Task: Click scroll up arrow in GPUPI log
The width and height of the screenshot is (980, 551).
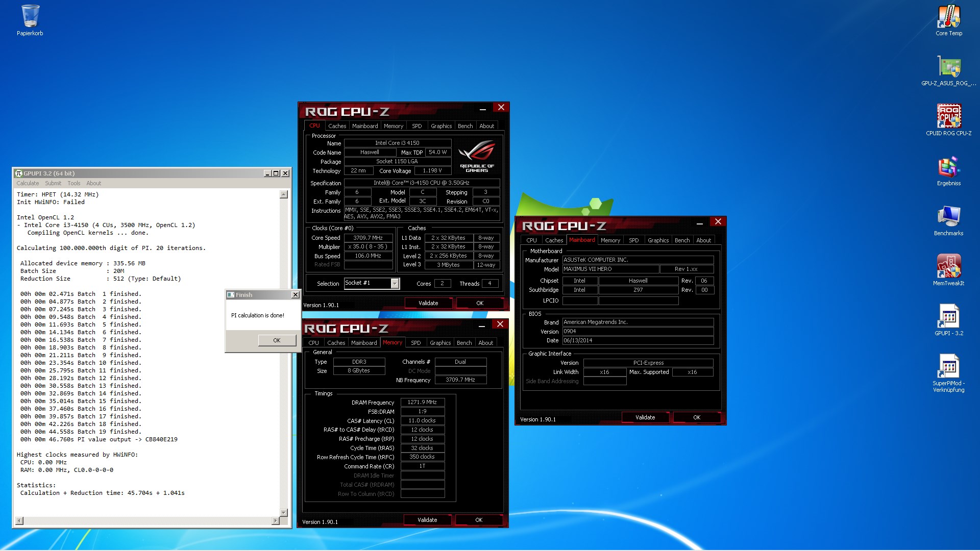Action: coord(284,194)
